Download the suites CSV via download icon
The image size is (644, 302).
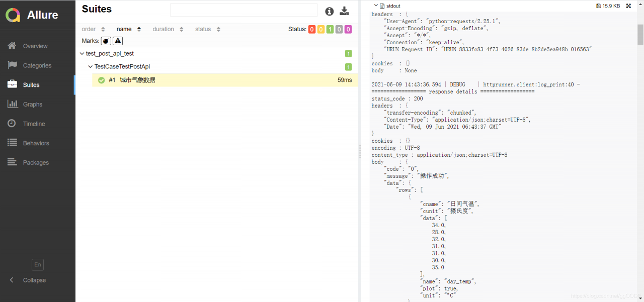[345, 11]
